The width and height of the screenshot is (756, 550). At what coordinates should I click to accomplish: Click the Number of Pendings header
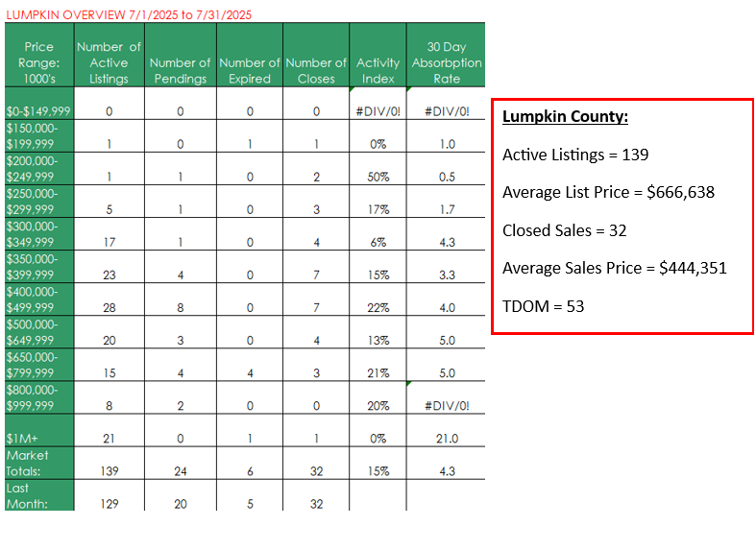coord(181,55)
